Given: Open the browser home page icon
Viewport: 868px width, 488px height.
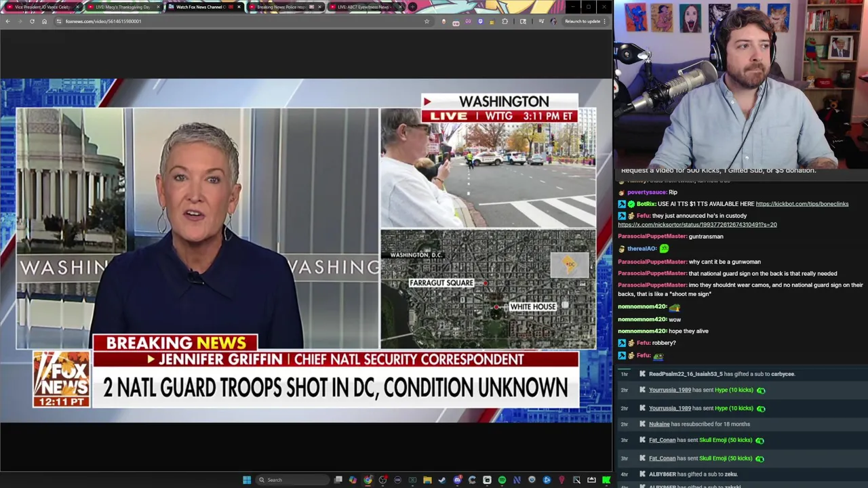Looking at the screenshot, I should click(x=44, y=21).
